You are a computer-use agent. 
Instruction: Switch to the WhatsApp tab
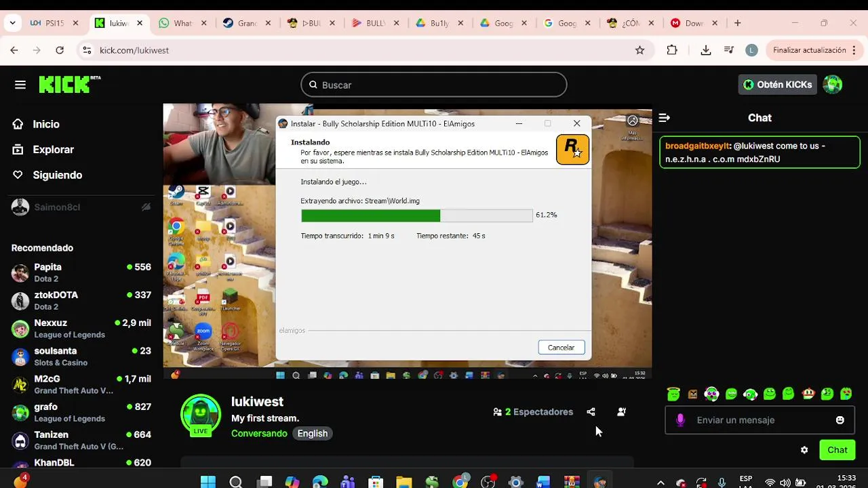point(182,23)
